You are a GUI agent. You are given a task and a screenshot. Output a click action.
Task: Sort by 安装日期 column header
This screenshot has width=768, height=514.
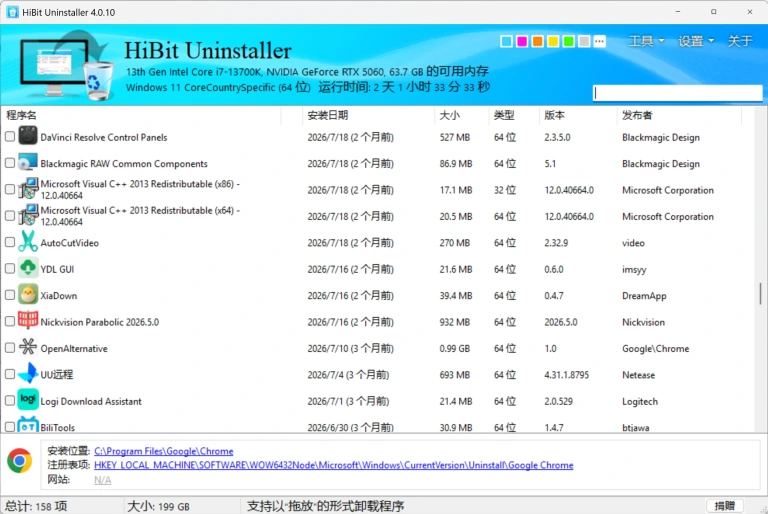click(x=367, y=115)
